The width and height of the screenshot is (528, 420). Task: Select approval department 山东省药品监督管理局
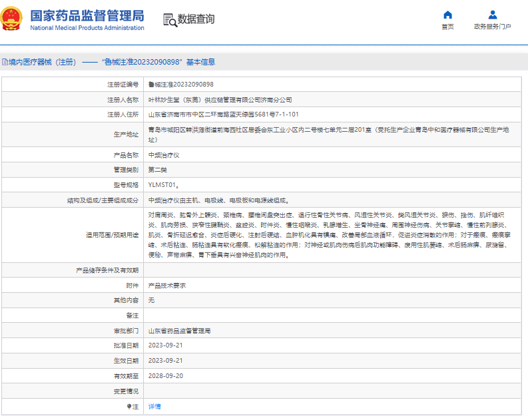click(x=180, y=331)
